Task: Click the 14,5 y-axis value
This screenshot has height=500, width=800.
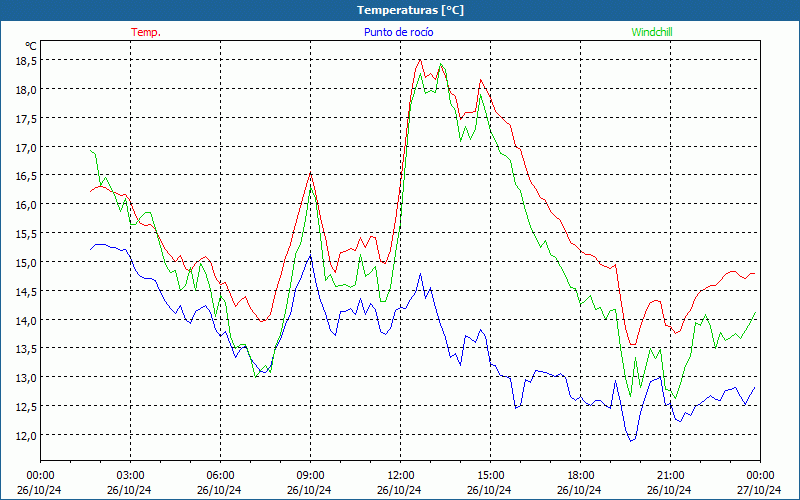Action: coord(26,291)
